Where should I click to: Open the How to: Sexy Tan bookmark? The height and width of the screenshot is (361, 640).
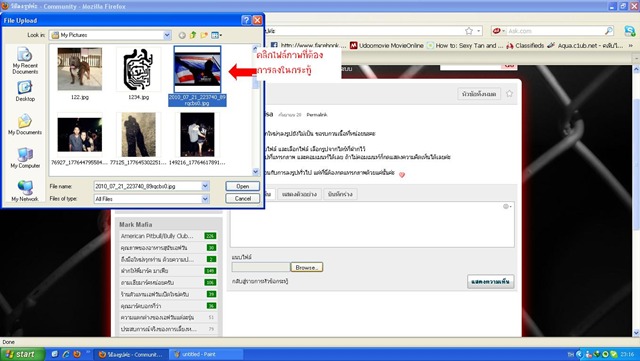click(x=464, y=46)
